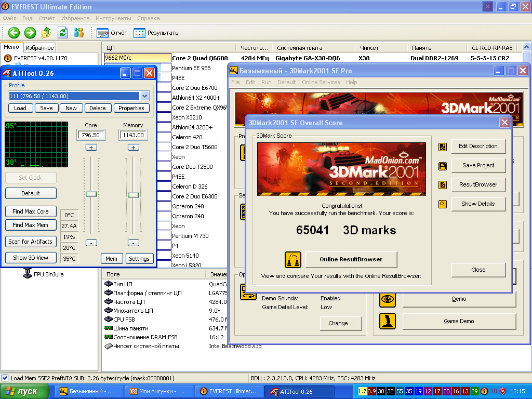The height and width of the screenshot is (399, 532).
Task: Open the Результаты results toolbar item
Action: pos(156,33)
